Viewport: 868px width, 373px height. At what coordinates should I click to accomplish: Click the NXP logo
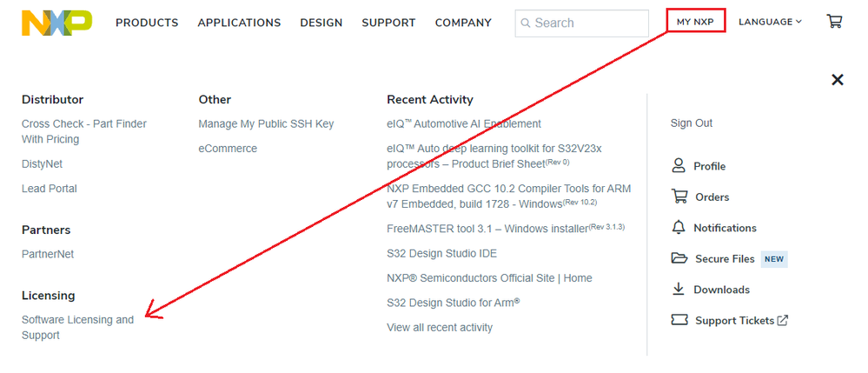click(x=56, y=23)
